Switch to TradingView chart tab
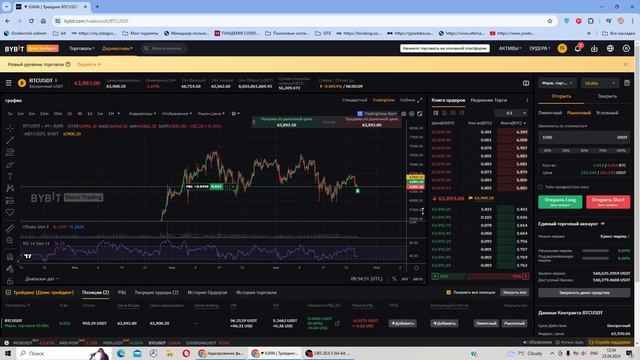 point(383,100)
